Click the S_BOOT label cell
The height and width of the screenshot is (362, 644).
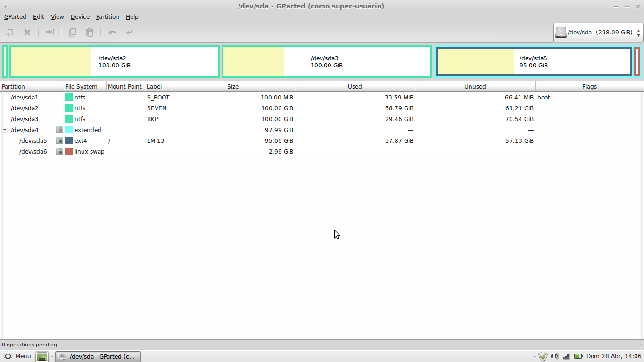coord(158,97)
